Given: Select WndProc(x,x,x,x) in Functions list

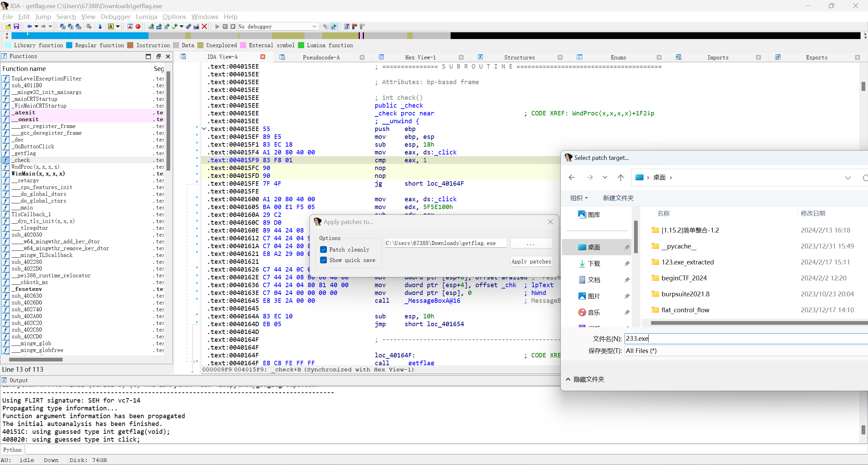Looking at the screenshot, I should (35, 167).
